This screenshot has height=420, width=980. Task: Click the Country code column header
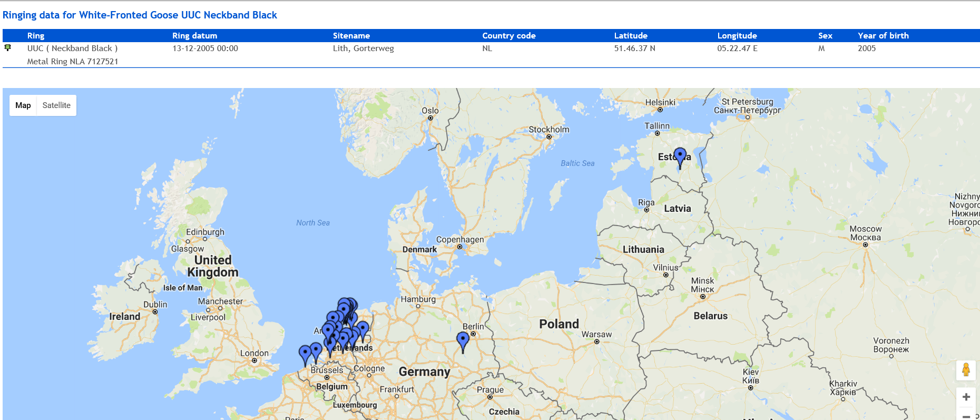(x=509, y=36)
